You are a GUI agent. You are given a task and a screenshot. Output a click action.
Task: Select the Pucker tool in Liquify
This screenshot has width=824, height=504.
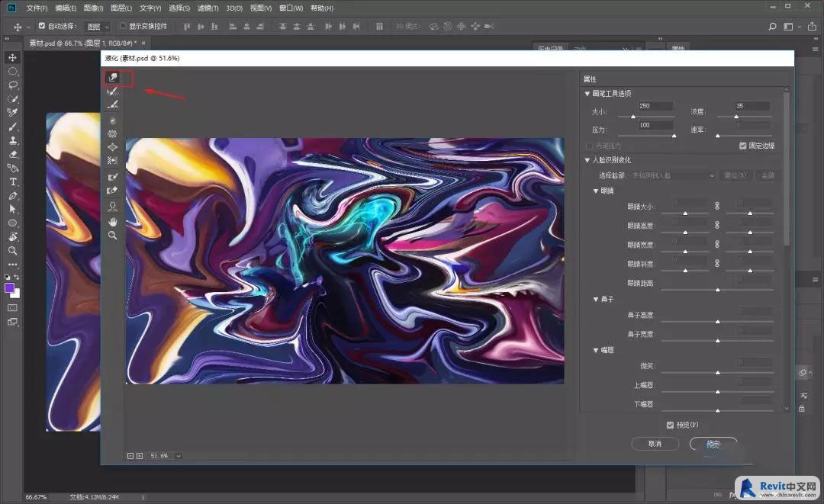pos(112,134)
